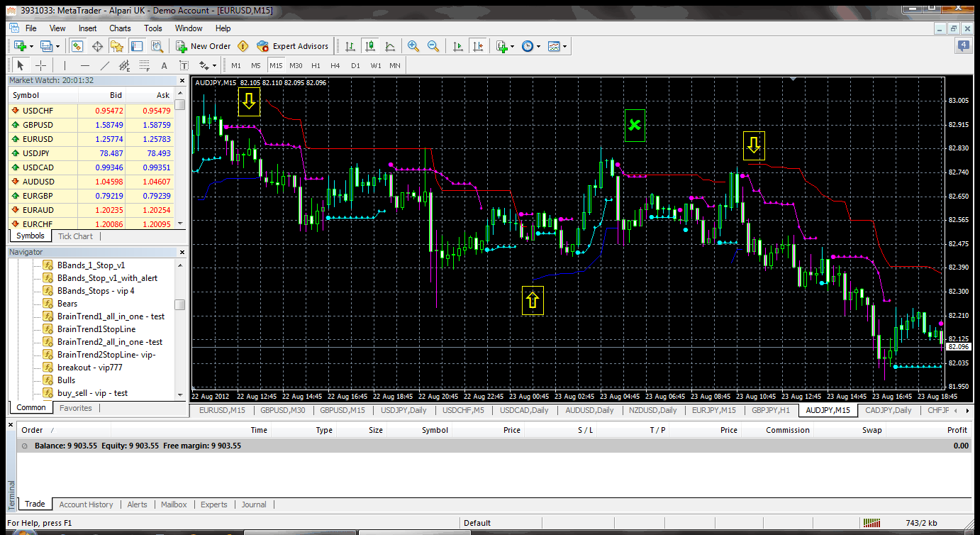The width and height of the screenshot is (980, 535).
Task: Click the New Order button
Action: point(204,46)
